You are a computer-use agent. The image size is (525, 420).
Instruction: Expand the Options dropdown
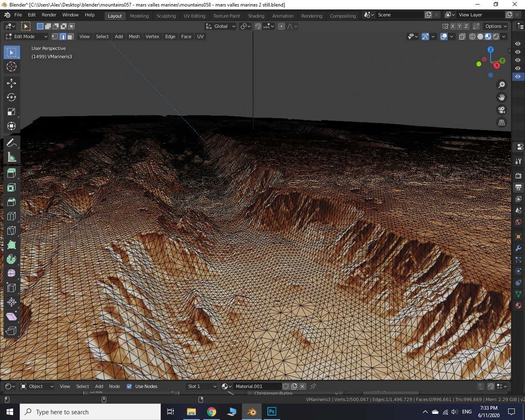(496, 26)
